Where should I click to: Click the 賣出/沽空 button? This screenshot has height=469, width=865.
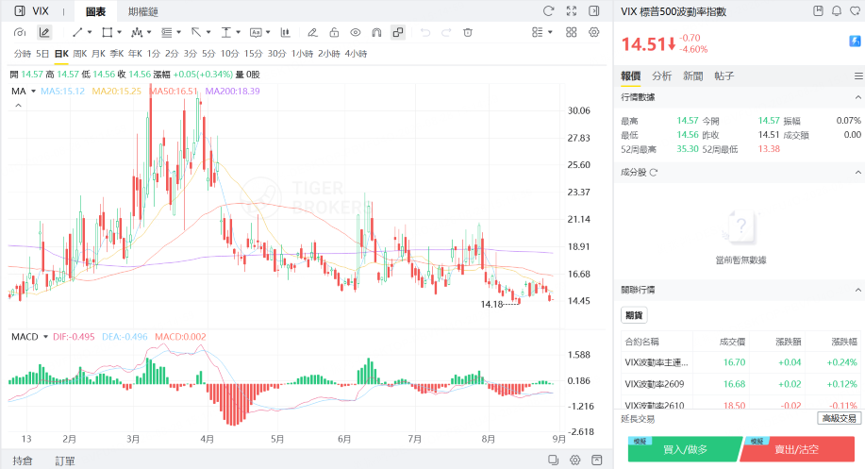click(796, 449)
